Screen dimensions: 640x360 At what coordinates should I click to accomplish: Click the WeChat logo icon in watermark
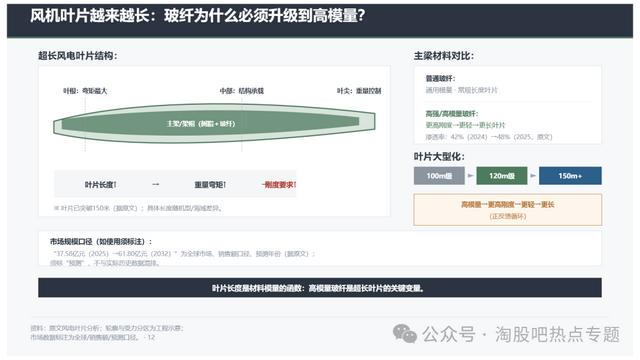(x=404, y=334)
